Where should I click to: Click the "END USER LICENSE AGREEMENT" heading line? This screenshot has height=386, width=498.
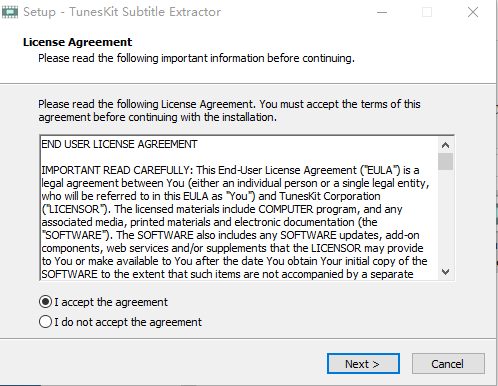click(x=119, y=144)
